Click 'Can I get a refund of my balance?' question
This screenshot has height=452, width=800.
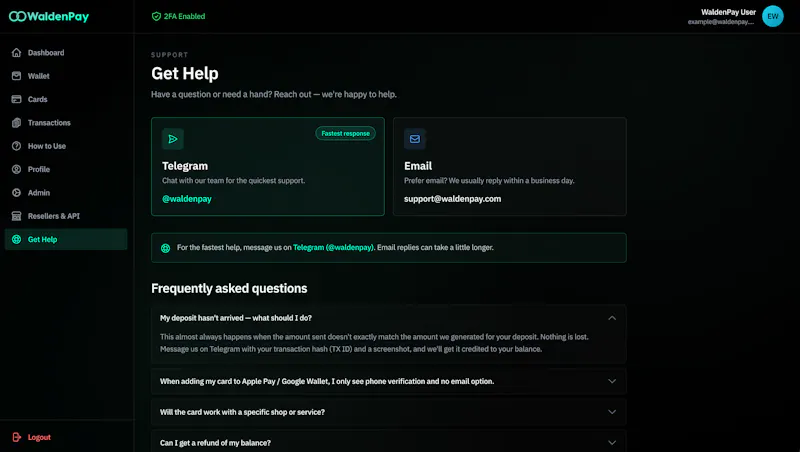point(215,443)
